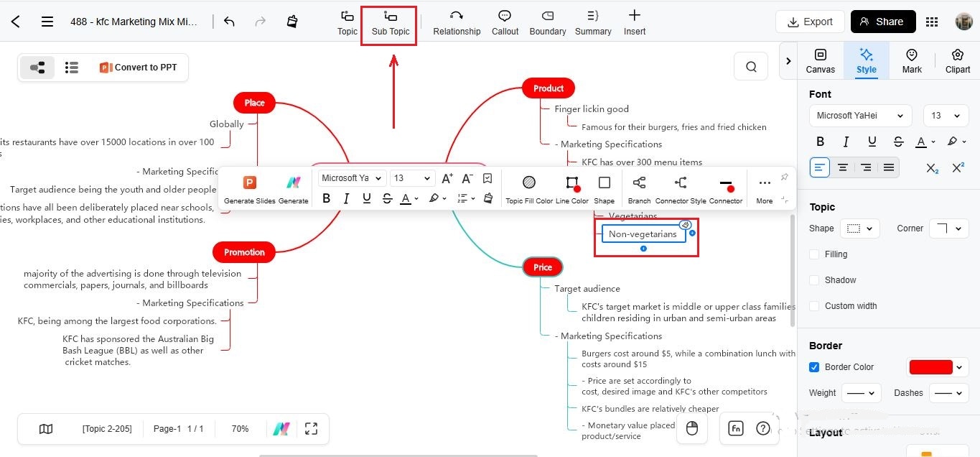Open the apps grid icon

(932, 22)
